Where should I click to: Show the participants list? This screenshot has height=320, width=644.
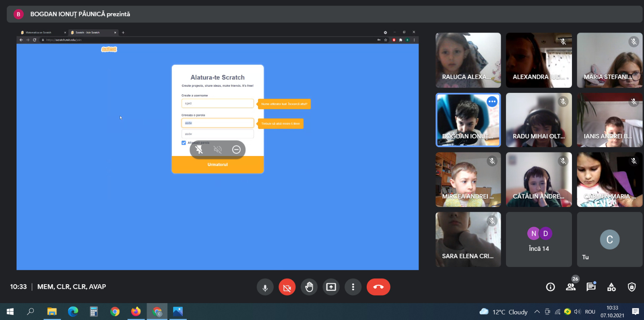(x=571, y=287)
